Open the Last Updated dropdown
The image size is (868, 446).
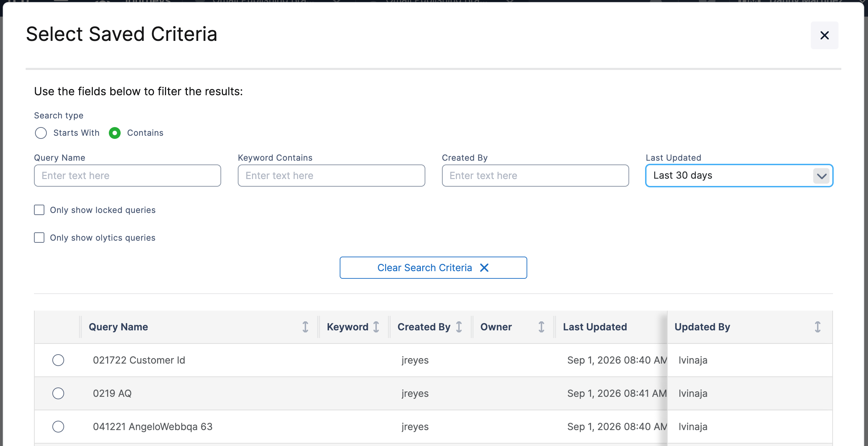click(x=739, y=176)
